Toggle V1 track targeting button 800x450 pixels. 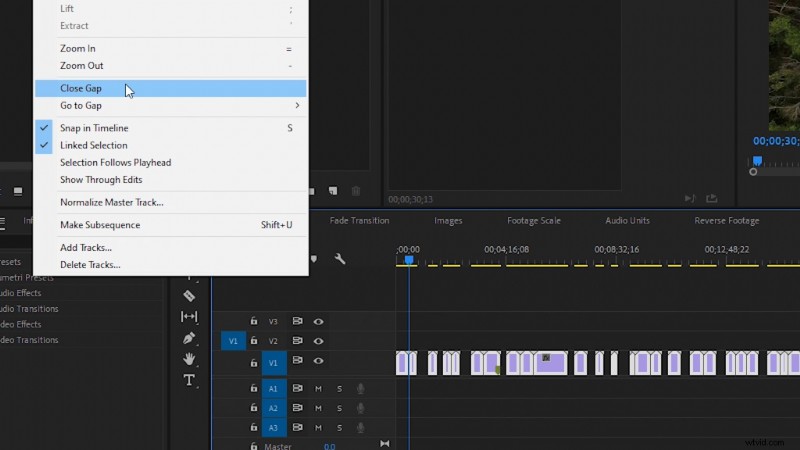click(x=273, y=363)
